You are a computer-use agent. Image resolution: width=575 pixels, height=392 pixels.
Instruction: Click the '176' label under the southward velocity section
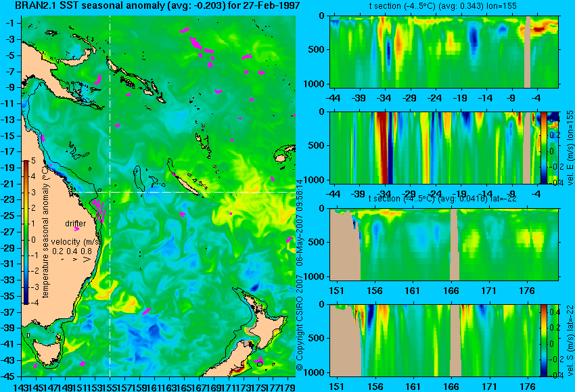[x=528, y=387]
